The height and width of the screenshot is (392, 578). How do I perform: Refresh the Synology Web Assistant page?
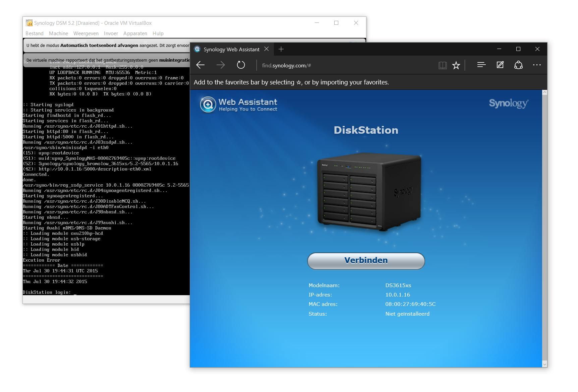coord(241,65)
